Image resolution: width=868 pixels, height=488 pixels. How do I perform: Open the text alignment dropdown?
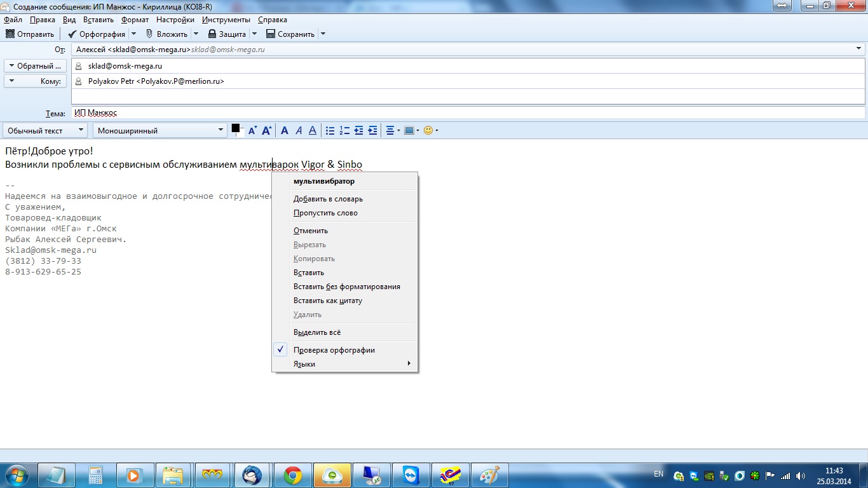[393, 130]
